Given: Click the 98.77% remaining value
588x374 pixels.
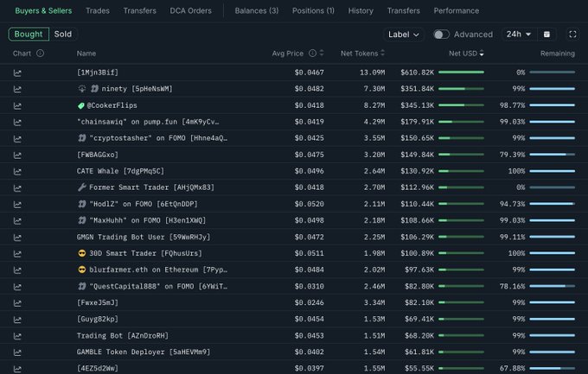Looking at the screenshot, I should coord(512,105).
